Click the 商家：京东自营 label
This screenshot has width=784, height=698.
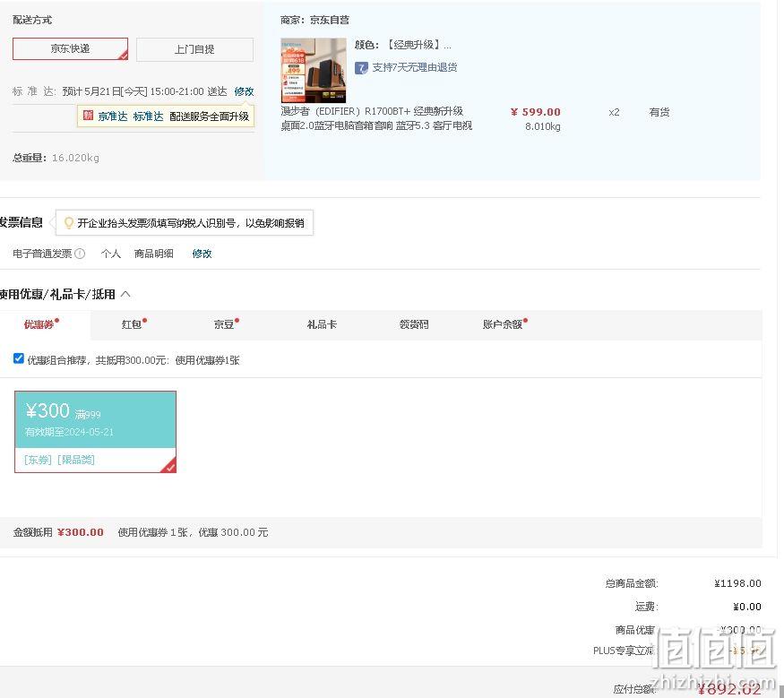coord(315,20)
